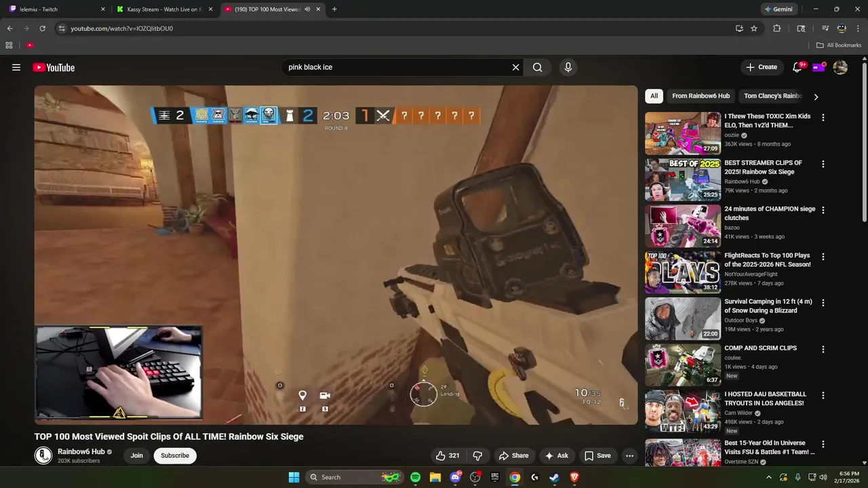Share the video
The width and height of the screenshot is (868, 488).
(513, 455)
